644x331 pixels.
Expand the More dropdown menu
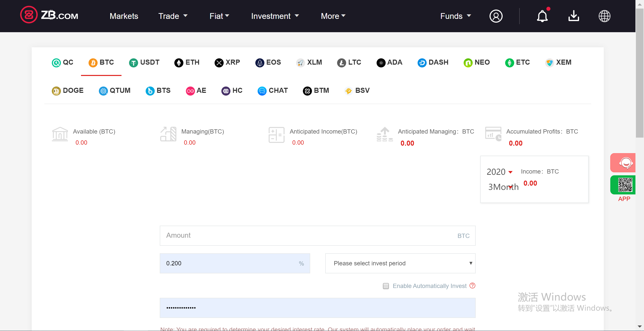pyautogui.click(x=333, y=16)
